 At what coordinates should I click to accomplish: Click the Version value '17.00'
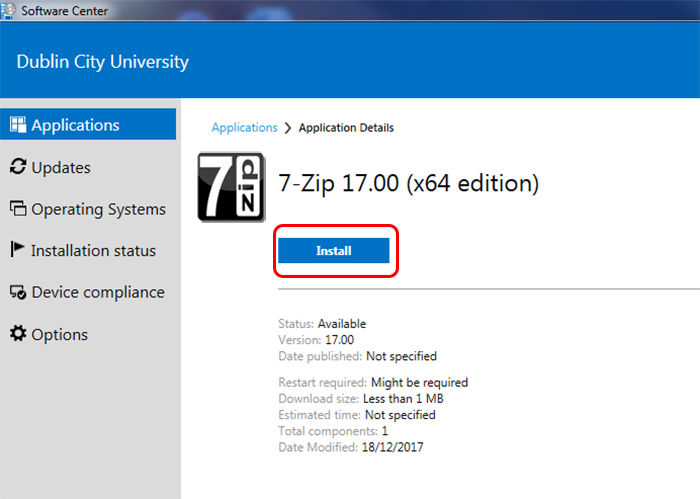339,340
